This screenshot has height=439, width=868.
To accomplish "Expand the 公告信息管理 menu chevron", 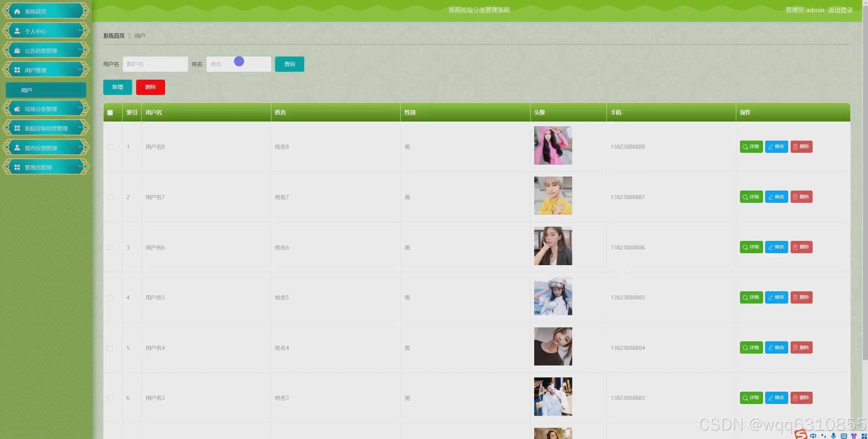I will click(x=80, y=50).
